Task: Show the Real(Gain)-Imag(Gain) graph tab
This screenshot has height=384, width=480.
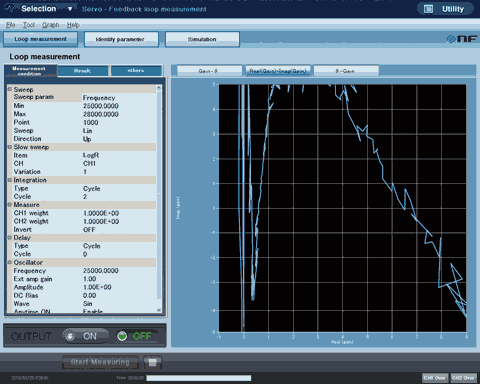Action: 278,71
